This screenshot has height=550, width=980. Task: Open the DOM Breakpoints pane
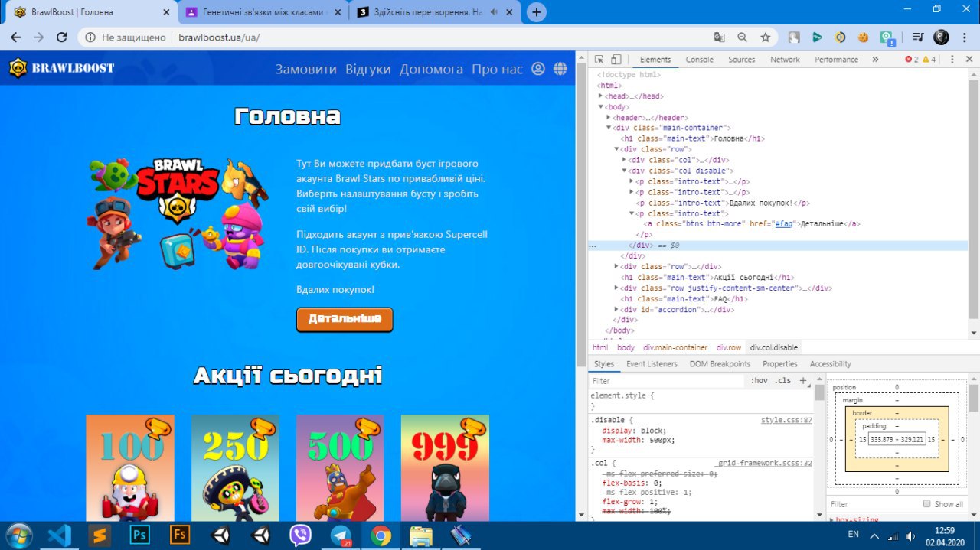coord(720,364)
